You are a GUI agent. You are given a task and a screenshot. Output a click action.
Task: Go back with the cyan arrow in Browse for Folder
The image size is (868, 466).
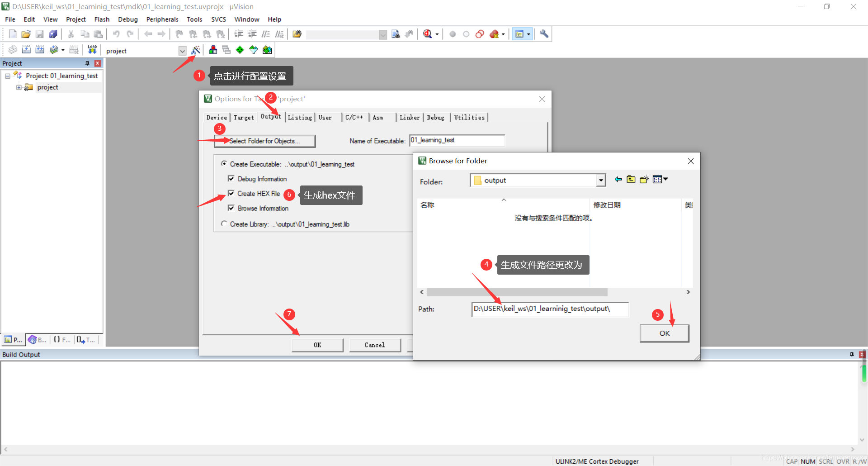coord(618,180)
